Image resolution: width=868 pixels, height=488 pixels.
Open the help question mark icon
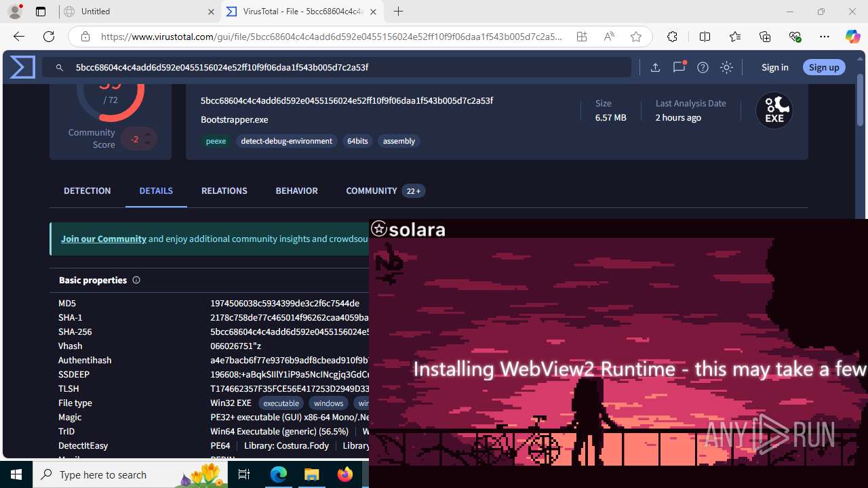703,67
